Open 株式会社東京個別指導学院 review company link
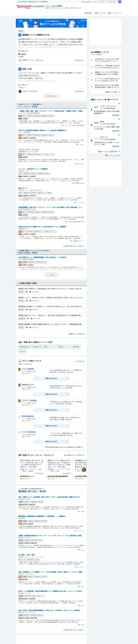138x644 pixels. pos(59,476)
